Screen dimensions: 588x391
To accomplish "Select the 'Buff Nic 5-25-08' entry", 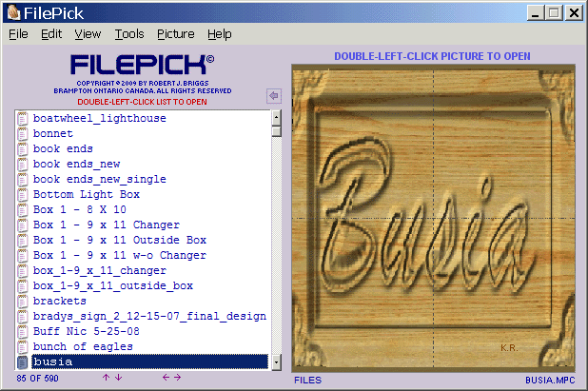I will [87, 332].
